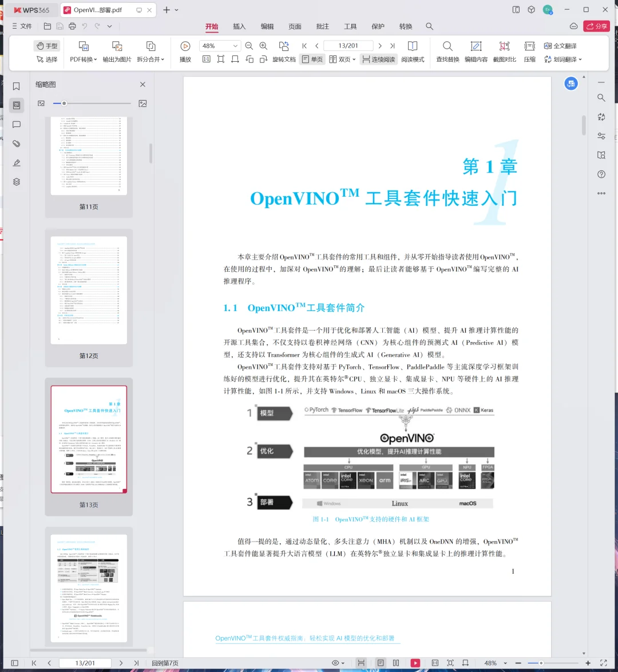This screenshot has width=618, height=672.
Task: Select the Hand tool (手型)
Action: [47, 46]
